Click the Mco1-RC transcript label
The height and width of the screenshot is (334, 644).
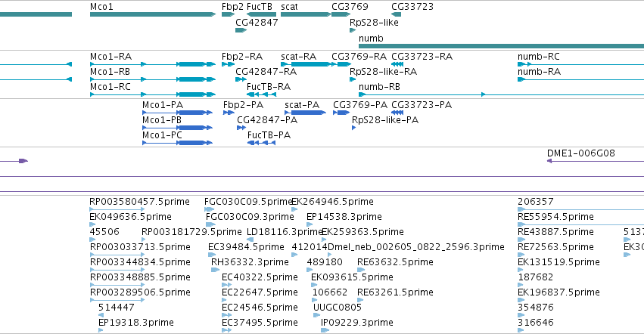click(x=110, y=87)
